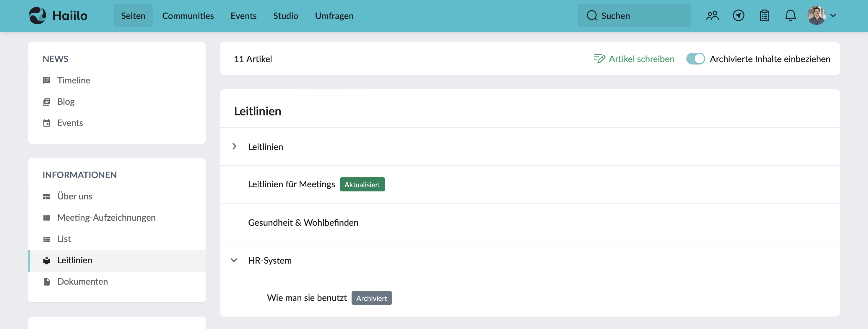Click the Über uns icon
This screenshot has height=329, width=868.
46,196
